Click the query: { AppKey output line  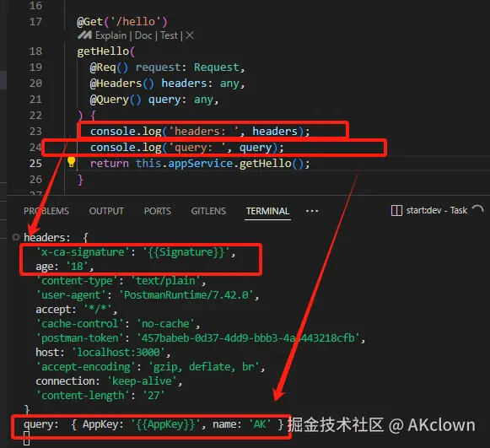pos(153,424)
